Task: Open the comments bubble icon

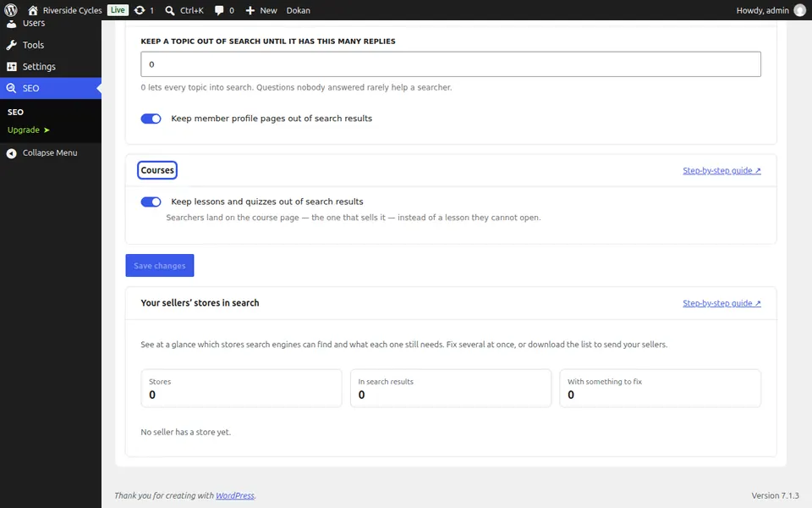Action: 219,10
